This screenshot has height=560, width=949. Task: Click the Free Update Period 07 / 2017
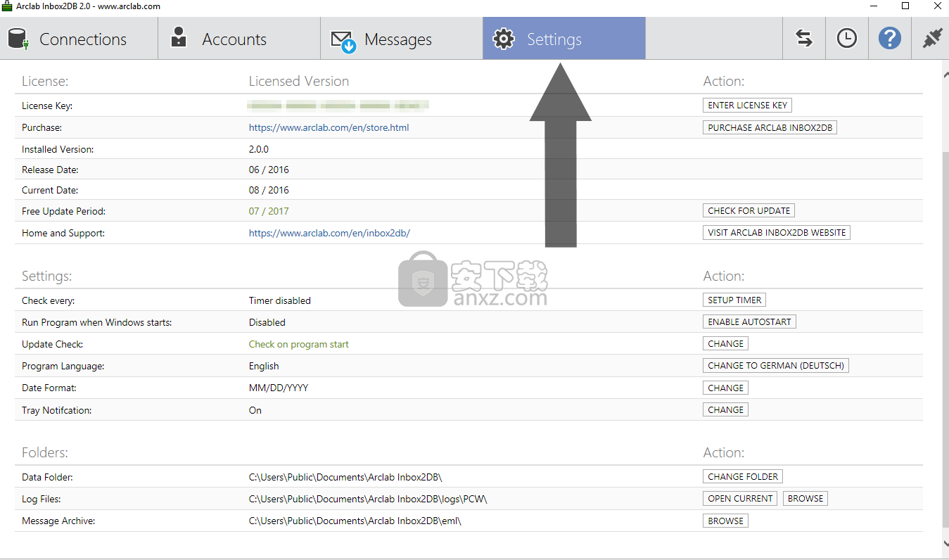pyautogui.click(x=269, y=211)
